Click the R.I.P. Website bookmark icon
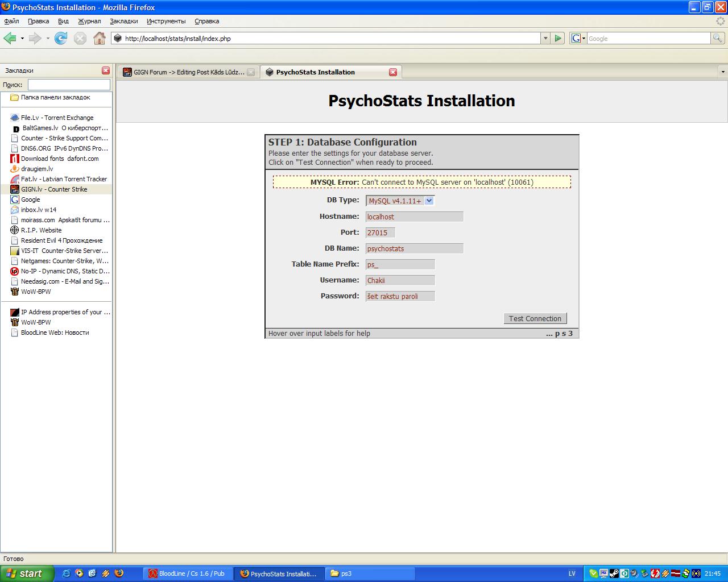728x582 pixels. pyautogui.click(x=15, y=230)
